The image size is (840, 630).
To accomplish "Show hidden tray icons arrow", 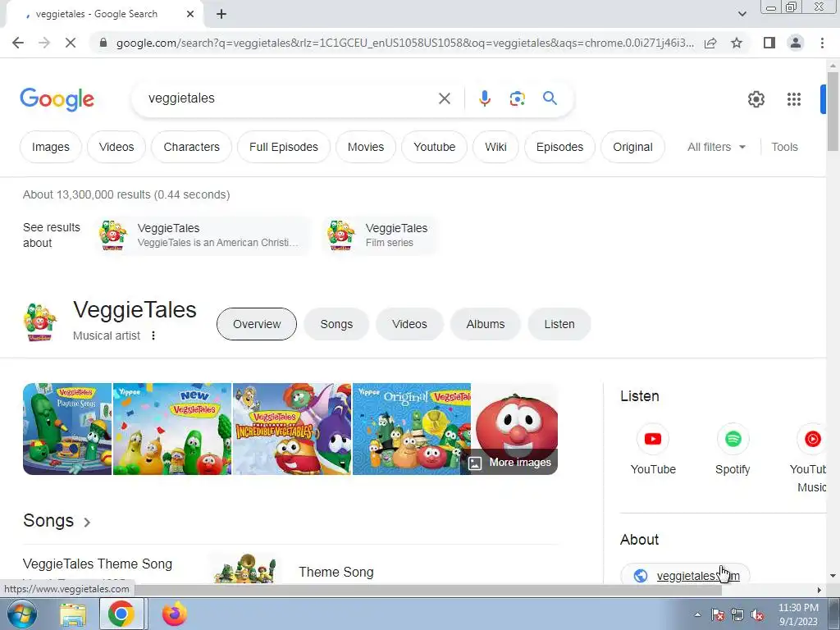I will pos(697,615).
